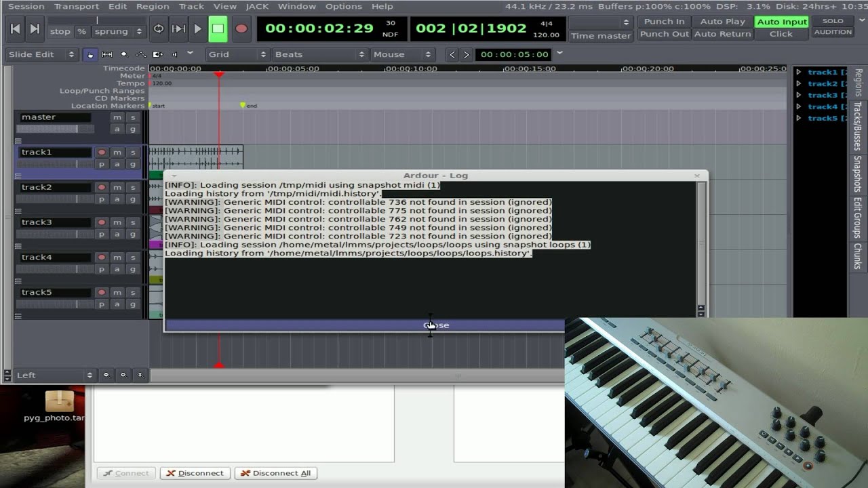Play selected range button
The width and height of the screenshot is (868, 488).
tap(178, 28)
